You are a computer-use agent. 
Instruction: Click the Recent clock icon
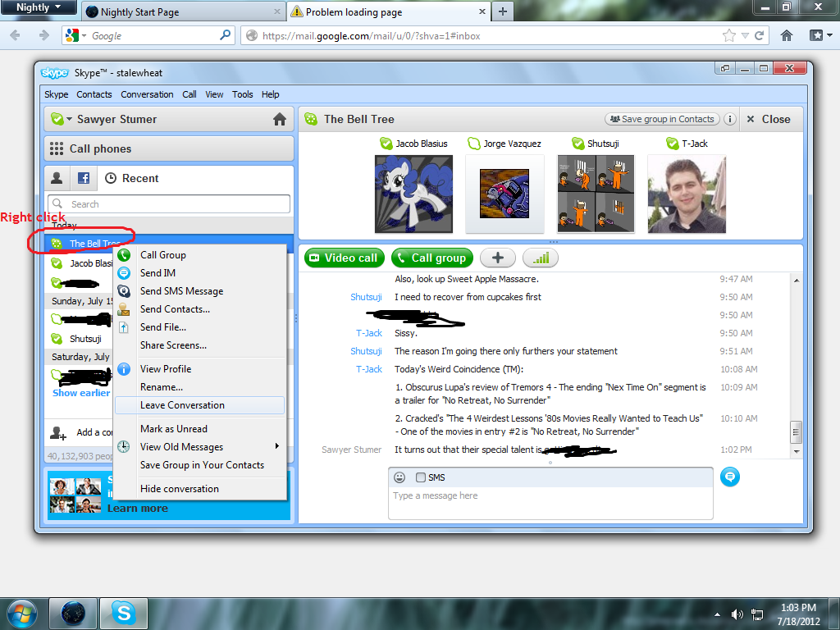coord(111,178)
